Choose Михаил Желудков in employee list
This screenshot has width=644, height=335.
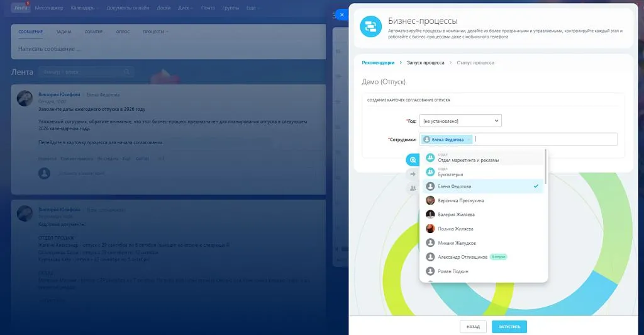tap(483, 243)
